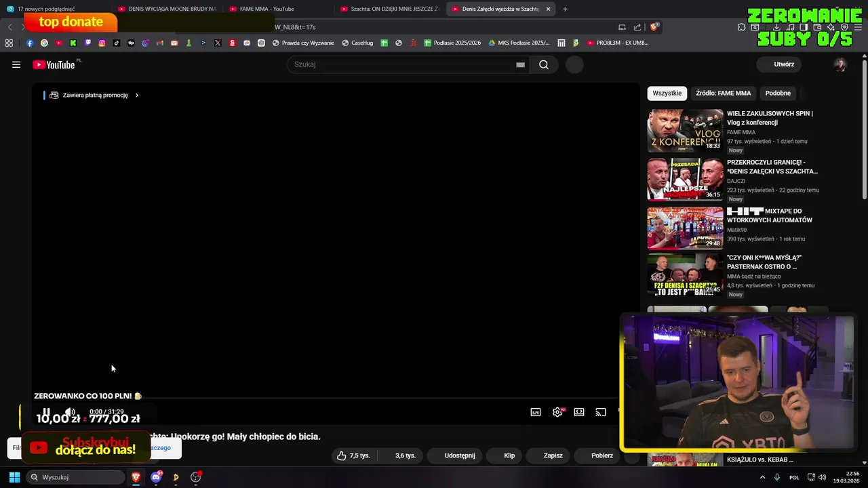Open the 'Vlog z konferencji' video thumbnail
868x488 pixels.
click(x=685, y=129)
